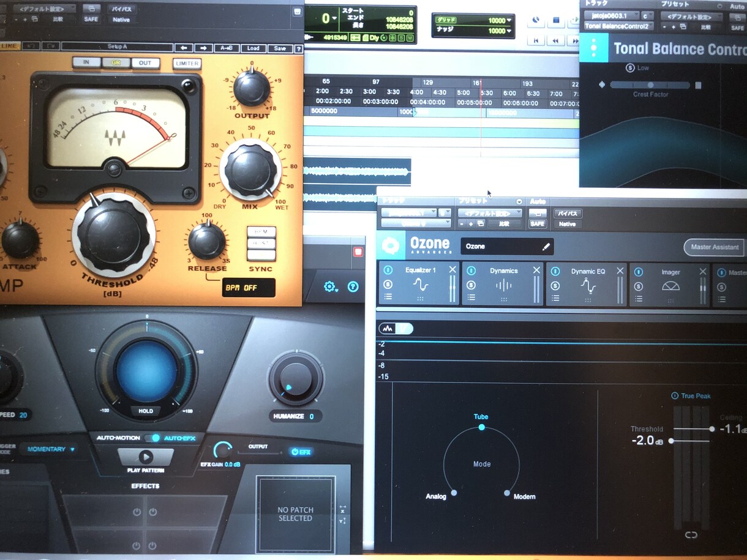
Task: Go to the previous preset with left arrow
Action: tap(183, 48)
